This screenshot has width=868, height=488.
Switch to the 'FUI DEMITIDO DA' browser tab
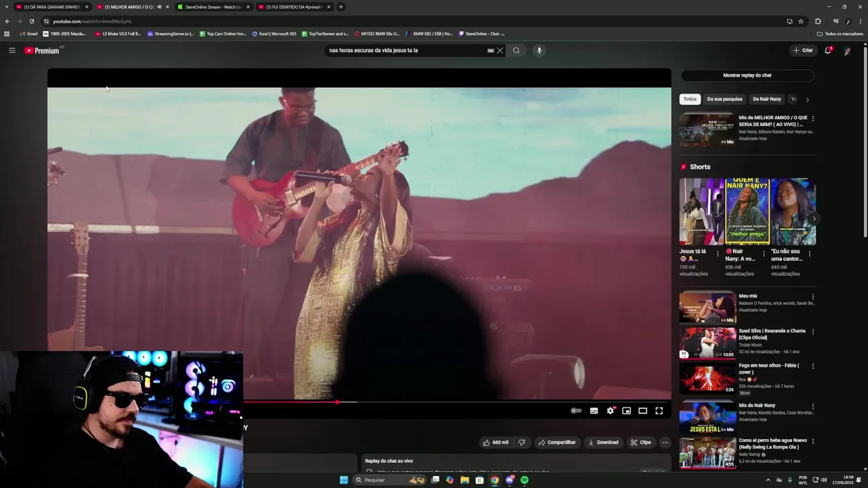pyautogui.click(x=294, y=7)
